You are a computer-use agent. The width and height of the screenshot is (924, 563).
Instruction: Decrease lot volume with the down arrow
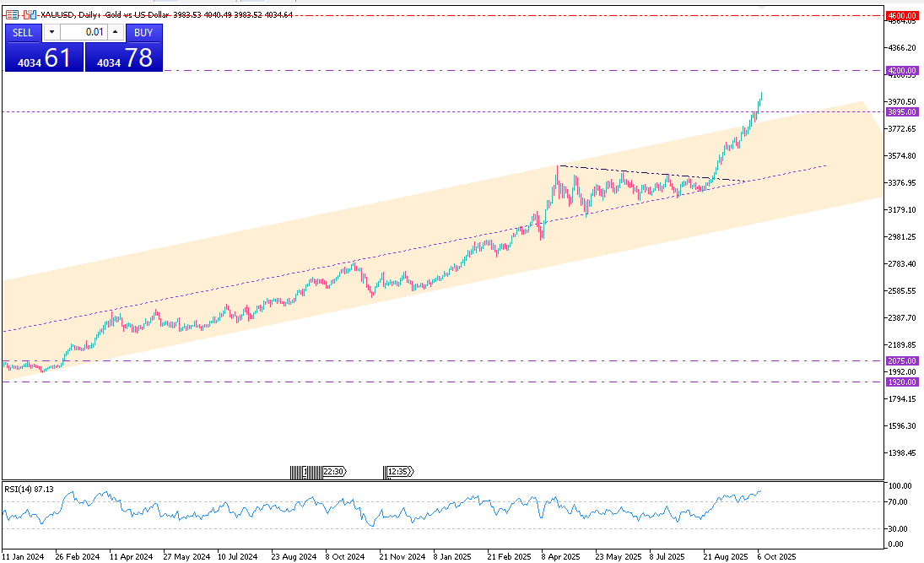pos(51,32)
